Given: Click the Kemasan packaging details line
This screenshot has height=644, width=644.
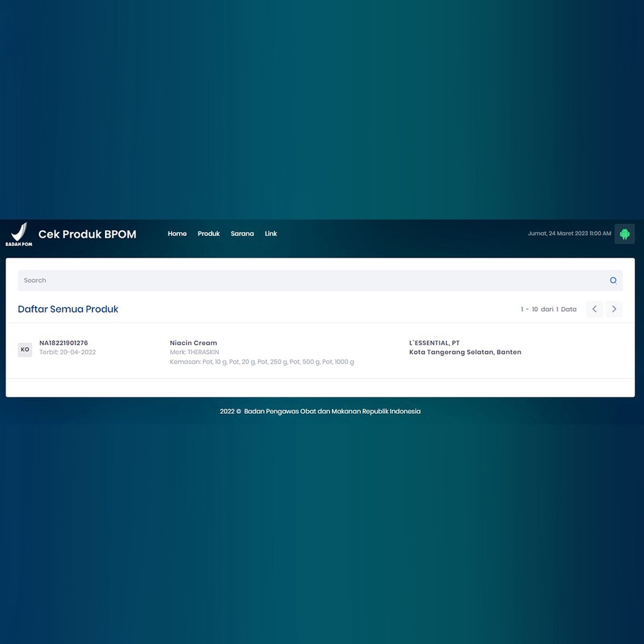Looking at the screenshot, I should [262, 362].
